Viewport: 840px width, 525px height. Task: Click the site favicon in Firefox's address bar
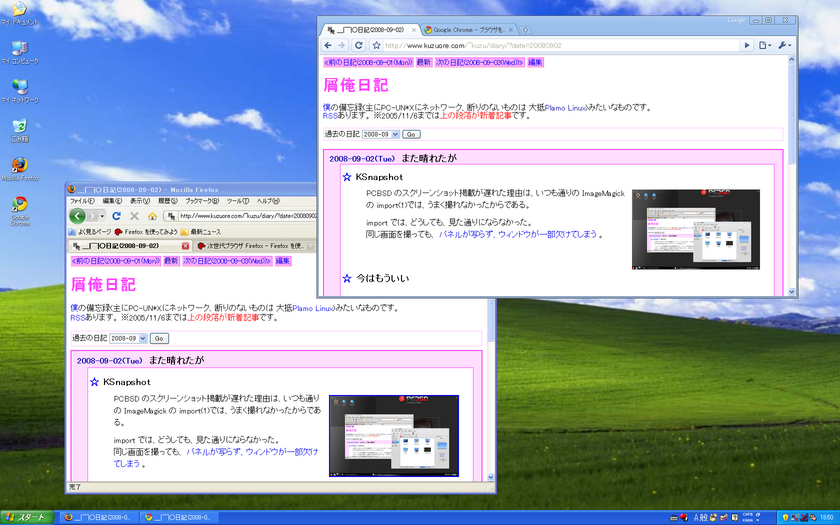point(171,216)
